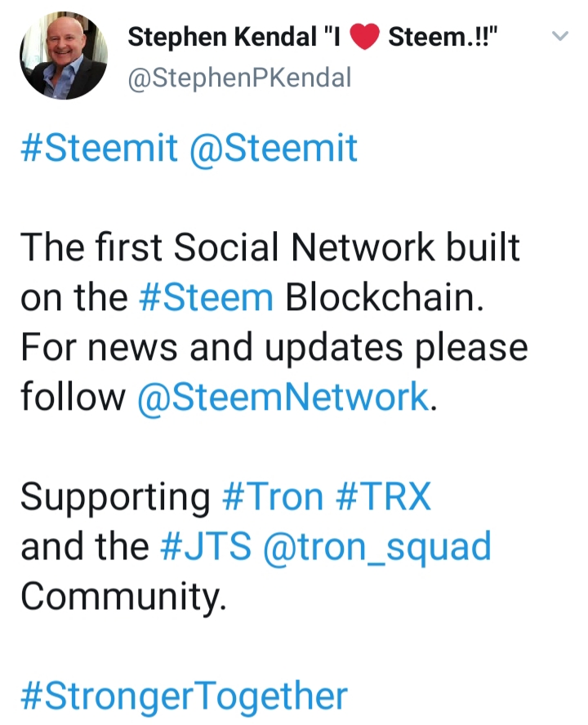The height and width of the screenshot is (725, 588).
Task: Expand the tweet options chevron
Action: click(x=559, y=36)
